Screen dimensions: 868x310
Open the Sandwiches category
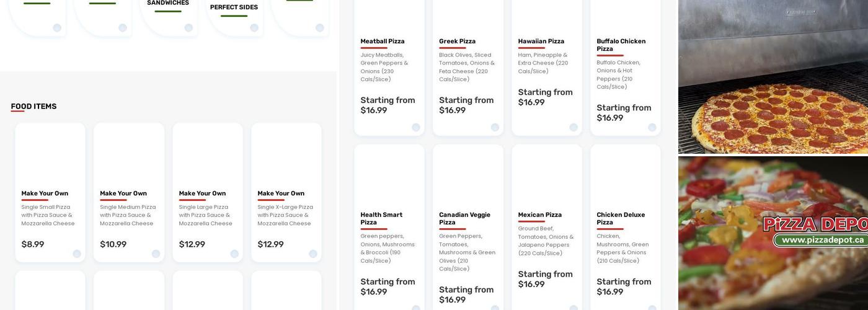168,4
